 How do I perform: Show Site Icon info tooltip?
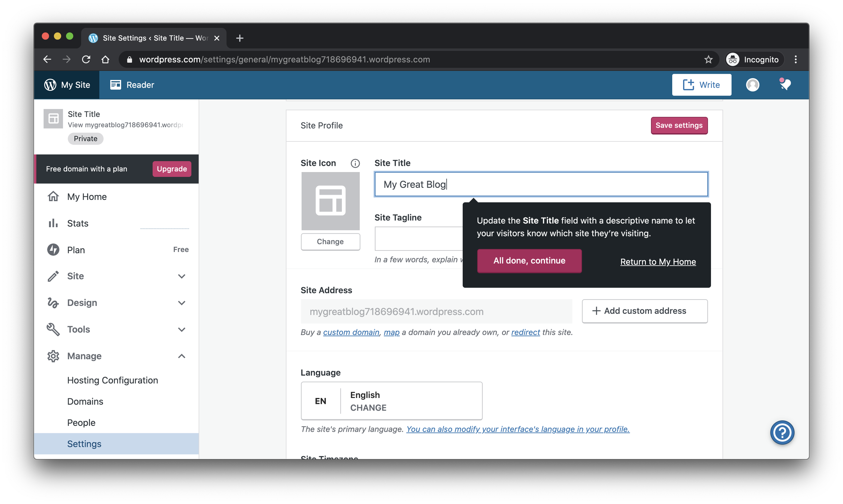click(355, 163)
